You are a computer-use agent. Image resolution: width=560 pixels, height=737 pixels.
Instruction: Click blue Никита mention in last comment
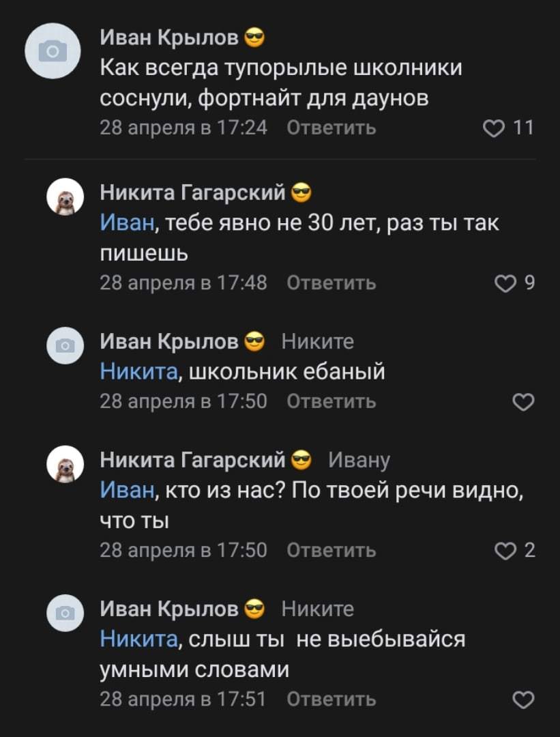pyautogui.click(x=139, y=639)
